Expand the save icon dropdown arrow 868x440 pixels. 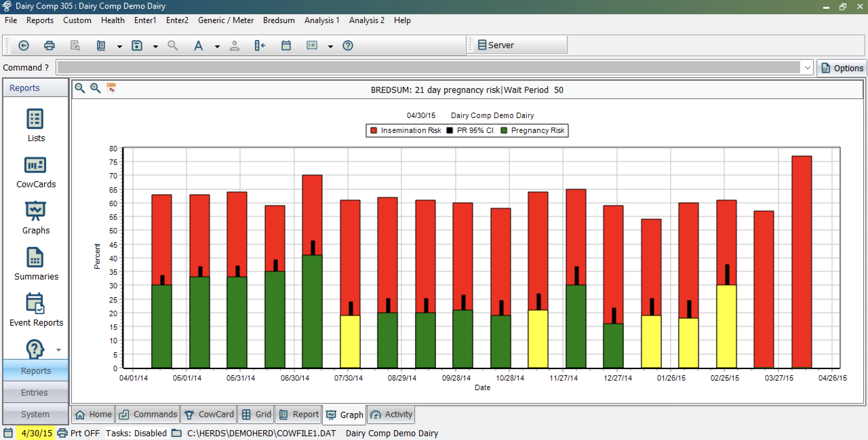tap(155, 46)
